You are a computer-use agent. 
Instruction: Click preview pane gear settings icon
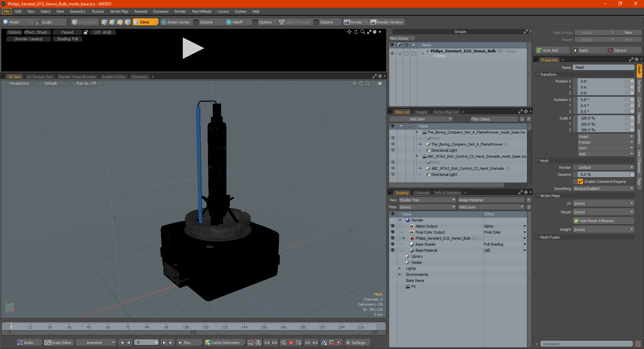[375, 32]
